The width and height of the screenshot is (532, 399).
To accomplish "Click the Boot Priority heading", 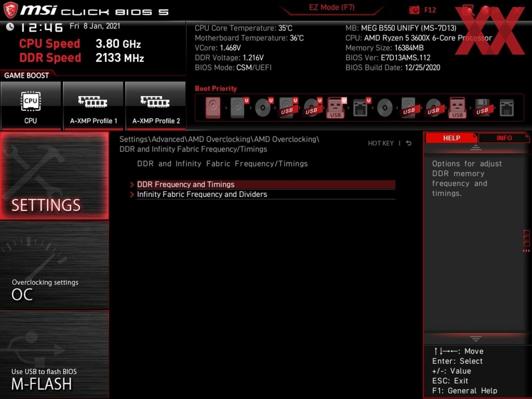I will 216,88.
